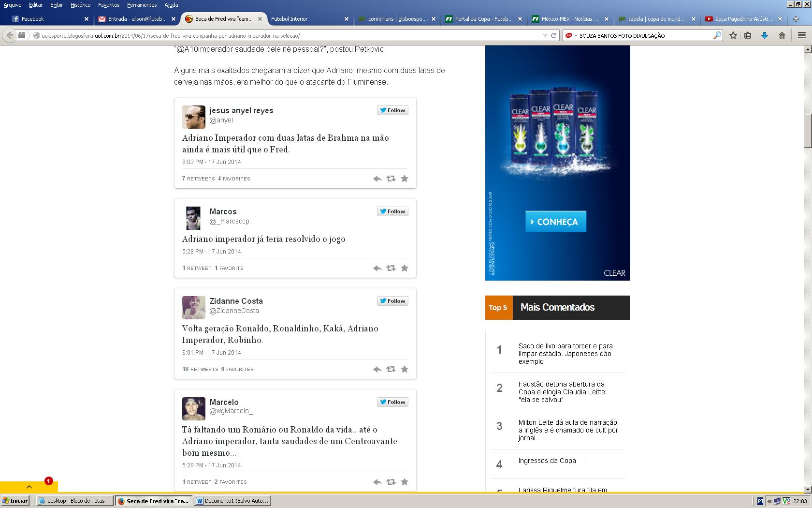Open the Ferramentas menu
The height and width of the screenshot is (508, 812).
point(142,5)
